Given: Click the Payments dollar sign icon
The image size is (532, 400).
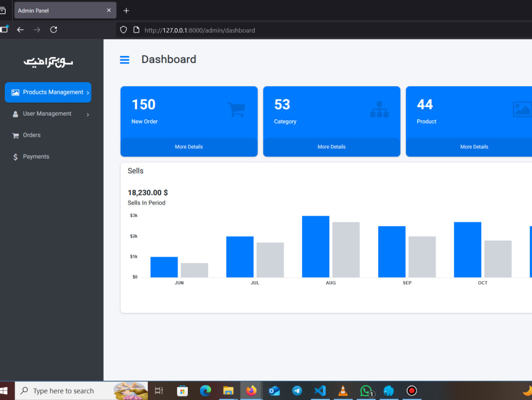Looking at the screenshot, I should tap(15, 157).
